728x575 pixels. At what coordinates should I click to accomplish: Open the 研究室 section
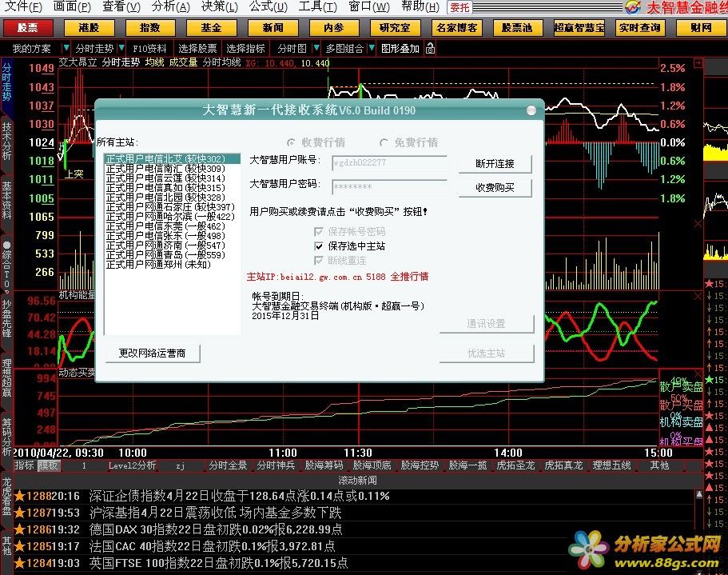[395, 28]
